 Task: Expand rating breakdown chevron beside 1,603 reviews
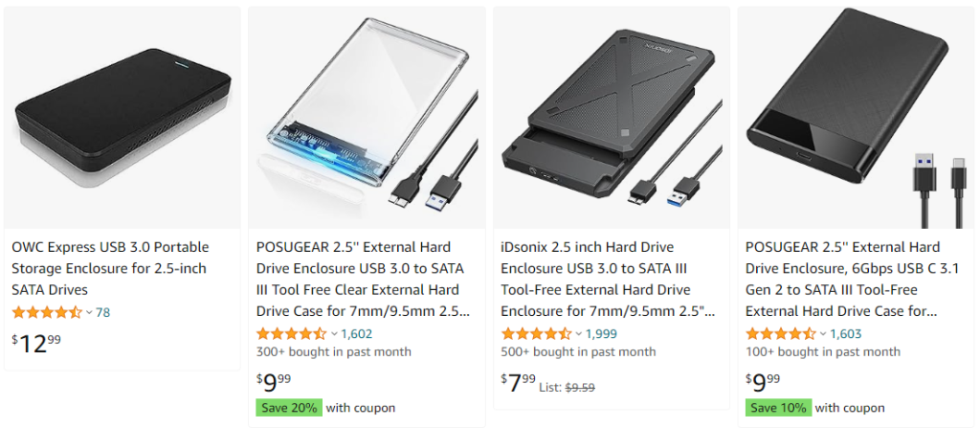click(824, 334)
